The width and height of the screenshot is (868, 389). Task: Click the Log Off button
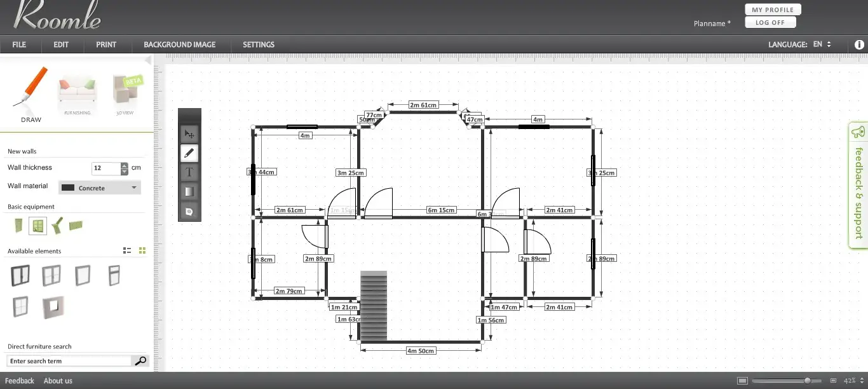coord(770,22)
